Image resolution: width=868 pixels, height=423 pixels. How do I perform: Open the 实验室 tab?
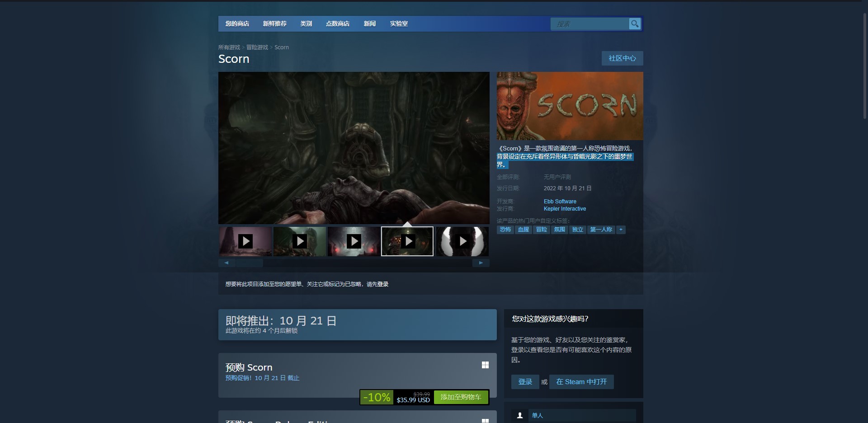pos(399,23)
